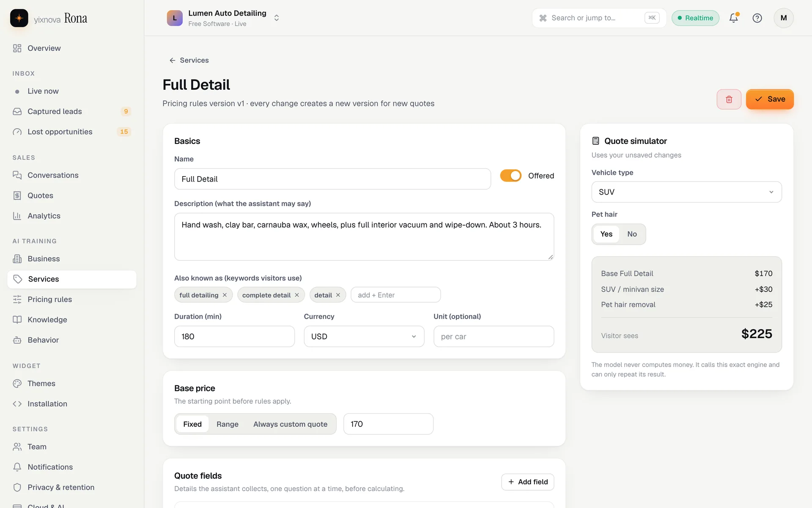Open the Quotes page

[72, 196]
